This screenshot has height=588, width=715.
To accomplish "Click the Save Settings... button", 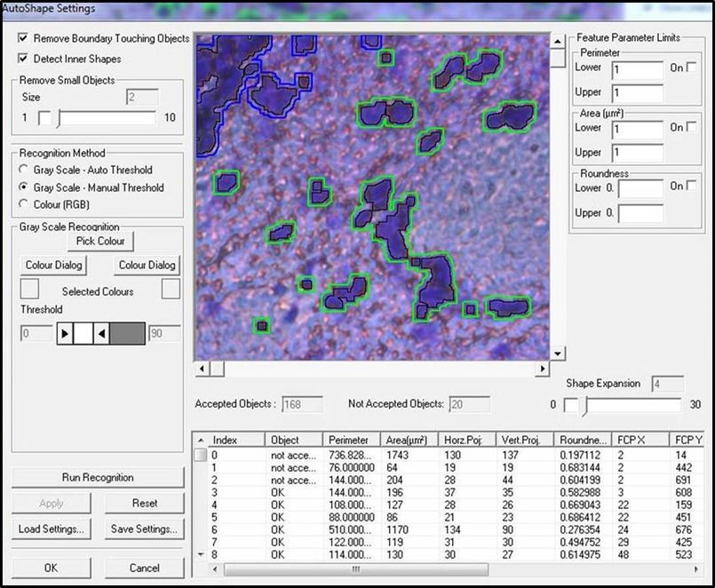I will point(145,529).
